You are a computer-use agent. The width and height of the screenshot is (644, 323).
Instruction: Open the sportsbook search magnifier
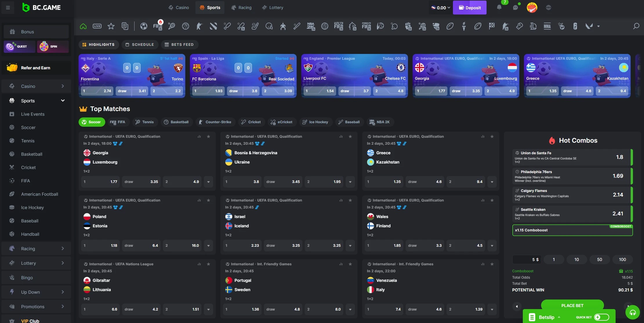(x=636, y=26)
